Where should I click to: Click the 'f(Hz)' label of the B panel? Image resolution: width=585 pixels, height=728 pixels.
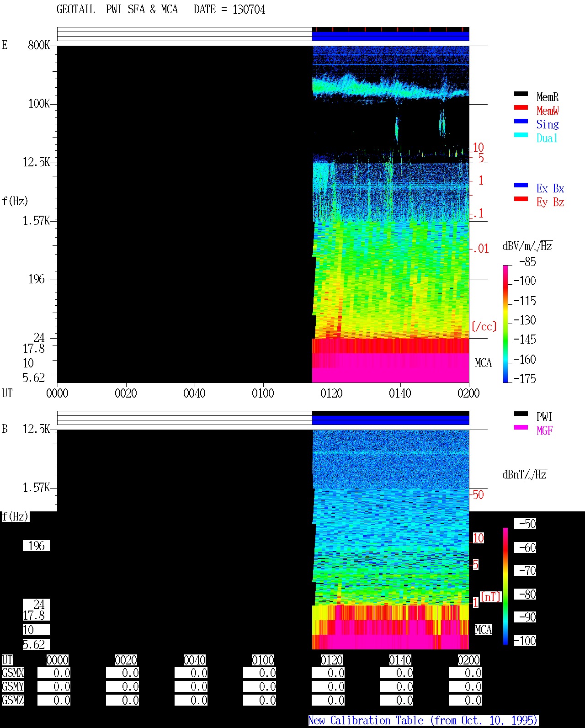point(15,517)
